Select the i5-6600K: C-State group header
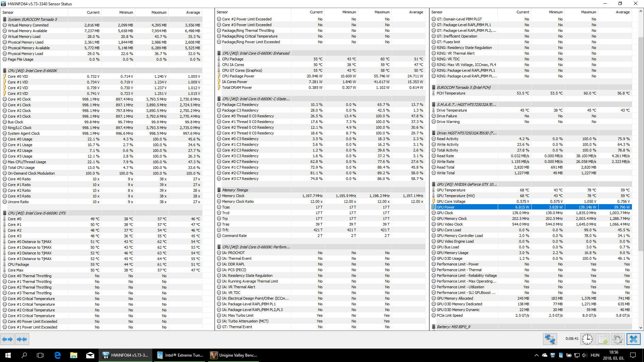Viewport: 644px width, 362px height. pyautogui.click(x=320, y=99)
